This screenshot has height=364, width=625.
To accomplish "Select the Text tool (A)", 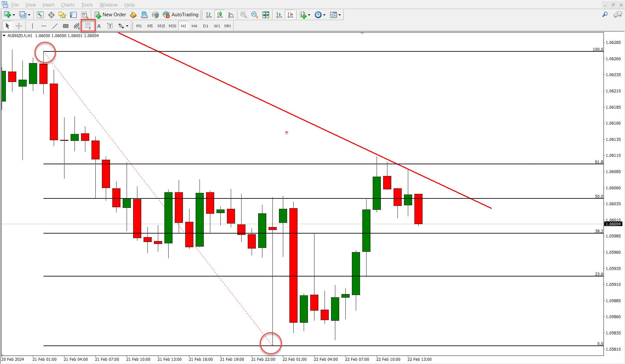I will 99,26.
